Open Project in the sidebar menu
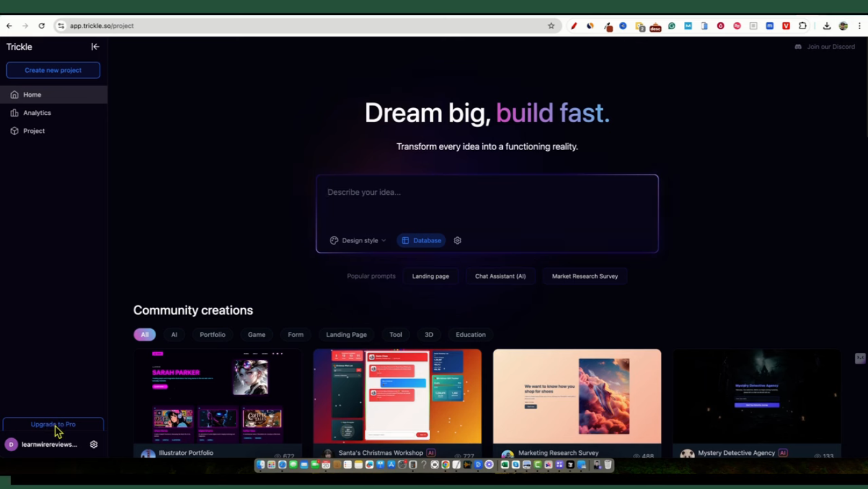This screenshot has height=489, width=868. click(x=53, y=131)
